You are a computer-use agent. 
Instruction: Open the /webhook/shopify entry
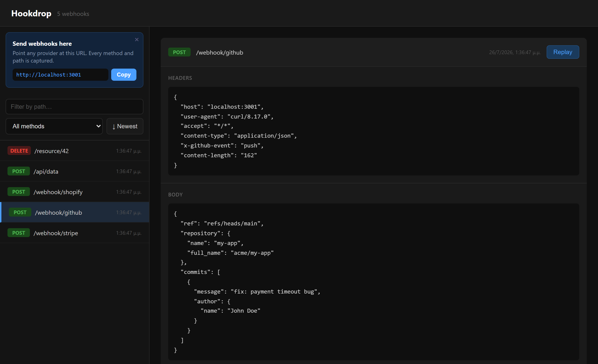coord(75,192)
